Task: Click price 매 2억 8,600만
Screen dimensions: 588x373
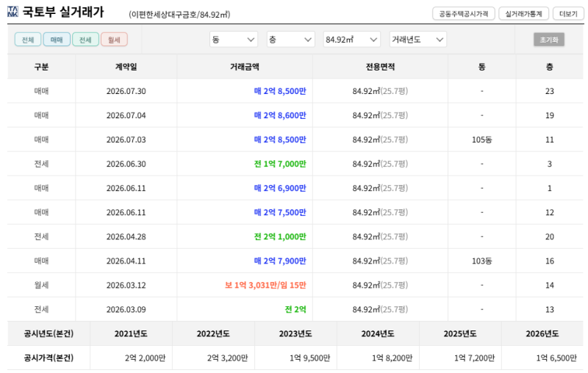Action: tap(280, 115)
